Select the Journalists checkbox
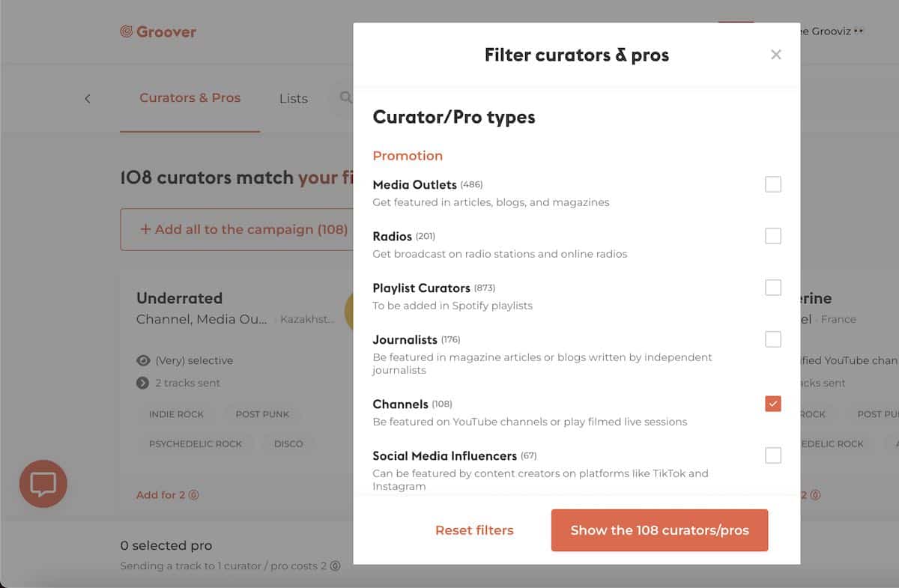Image resolution: width=899 pixels, height=588 pixels. point(773,339)
